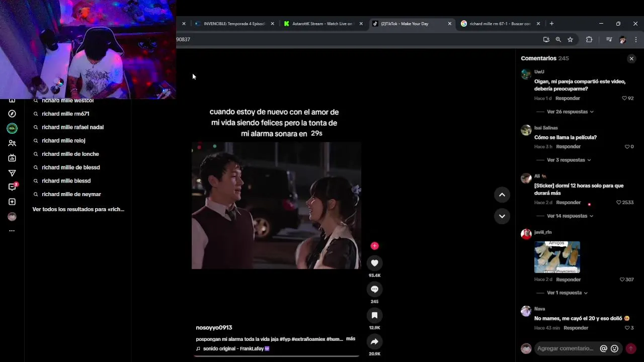Like Ali's comment with 2533 likes
644x362 pixels.
[619, 203]
